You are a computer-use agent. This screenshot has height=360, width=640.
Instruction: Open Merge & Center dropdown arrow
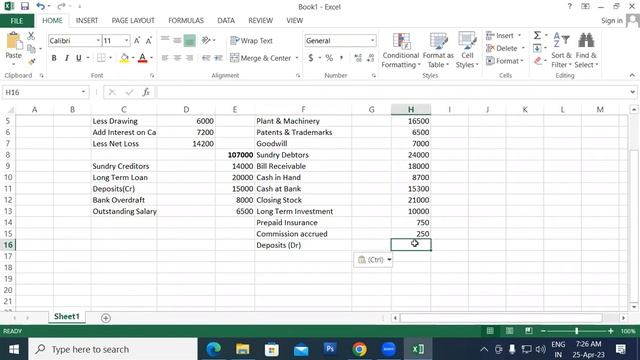coord(297,58)
